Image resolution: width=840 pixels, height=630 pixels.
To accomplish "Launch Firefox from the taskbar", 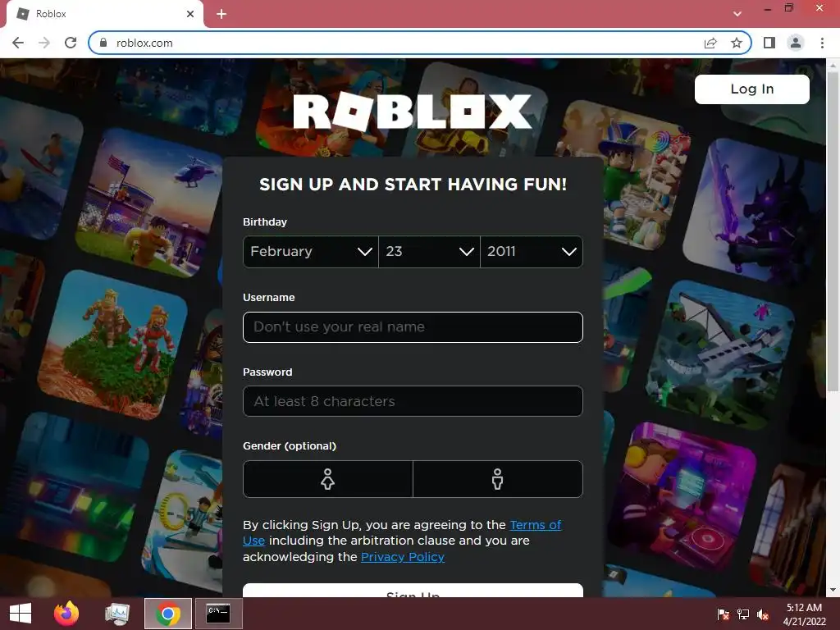I will (x=66, y=614).
